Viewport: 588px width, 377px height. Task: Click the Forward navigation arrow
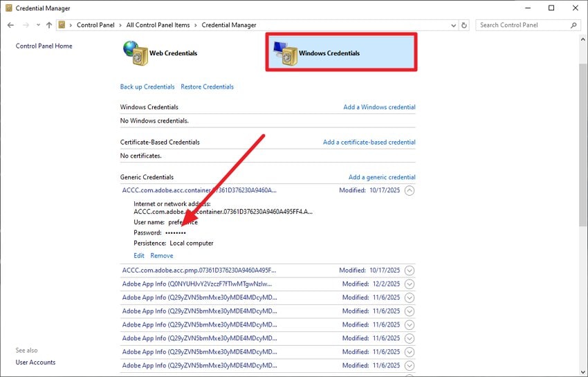pyautogui.click(x=26, y=25)
